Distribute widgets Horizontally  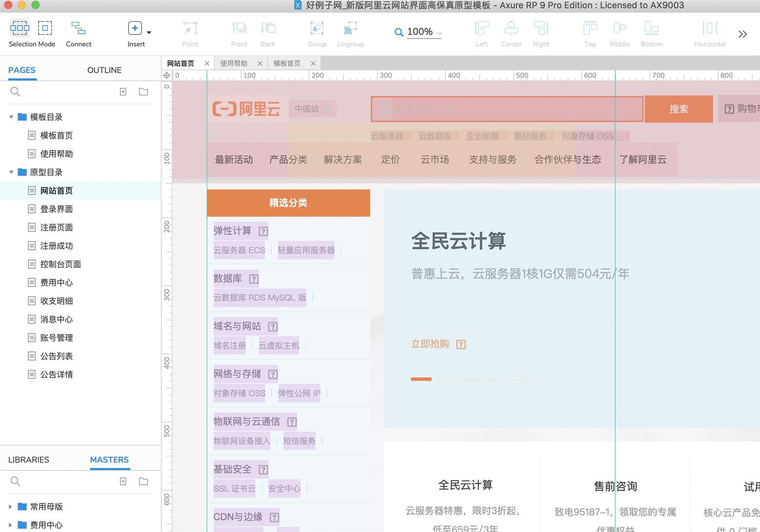click(x=710, y=34)
